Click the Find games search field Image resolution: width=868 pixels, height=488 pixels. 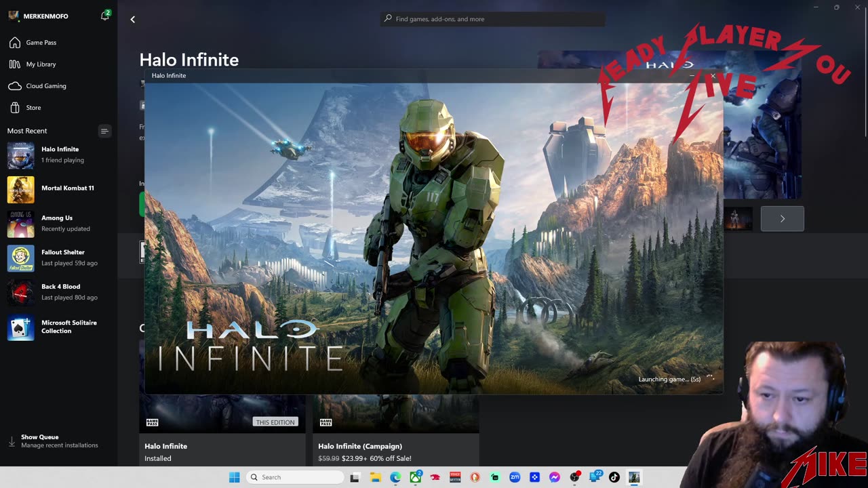click(x=492, y=19)
